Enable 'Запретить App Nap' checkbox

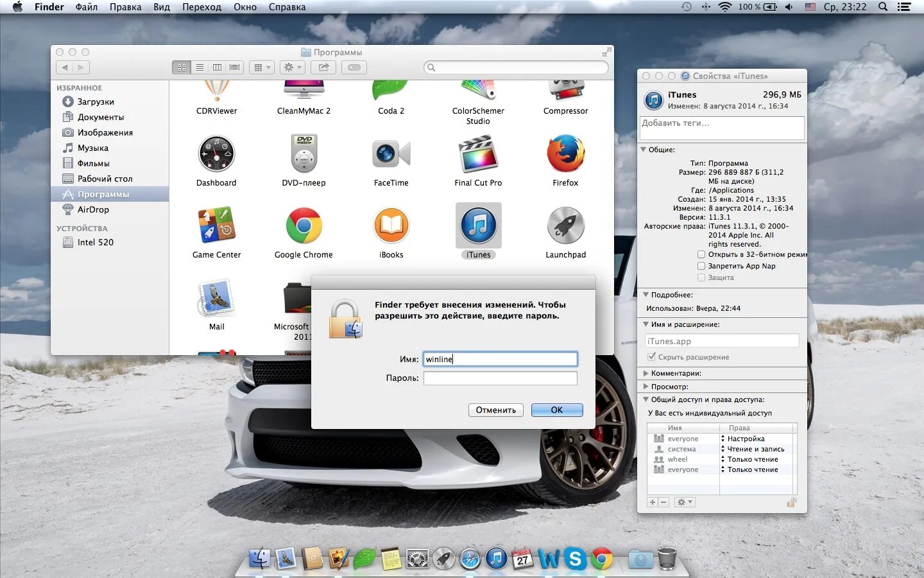[701, 266]
